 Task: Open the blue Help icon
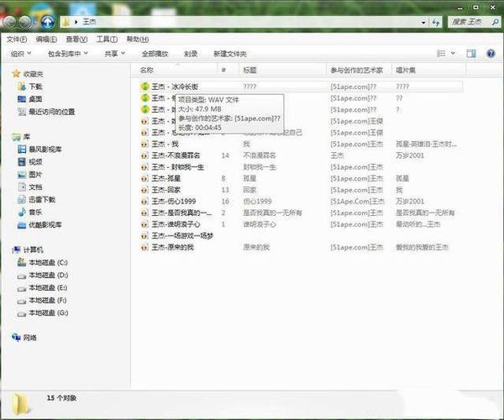point(491,54)
